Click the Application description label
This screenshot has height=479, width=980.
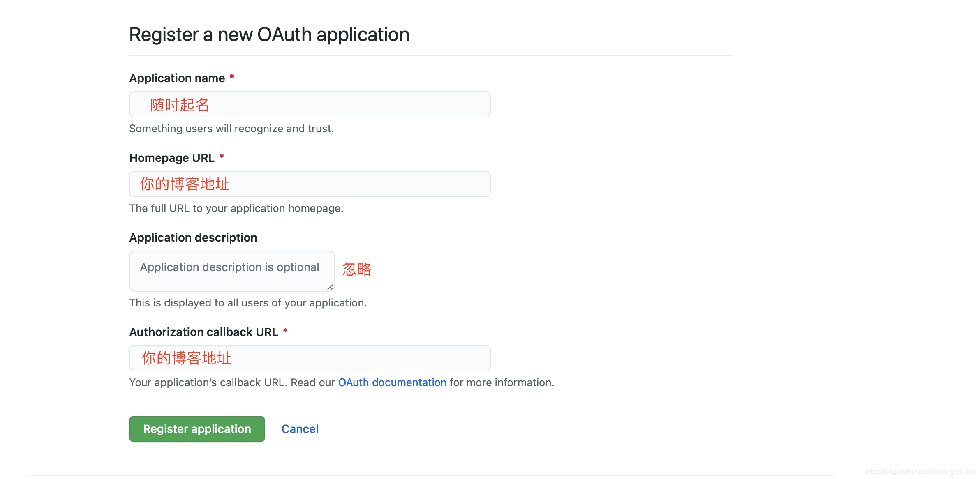click(193, 237)
